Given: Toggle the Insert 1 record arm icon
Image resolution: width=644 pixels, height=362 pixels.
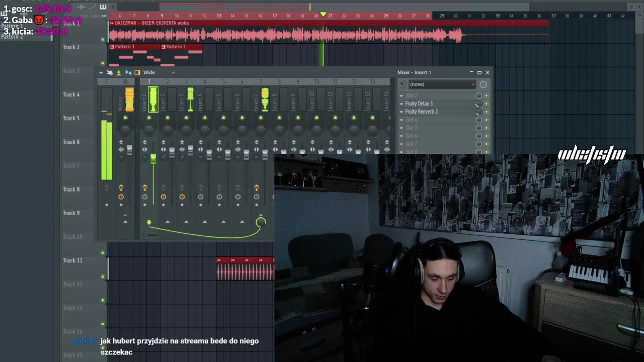Looking at the screenshot, I should tap(145, 188).
